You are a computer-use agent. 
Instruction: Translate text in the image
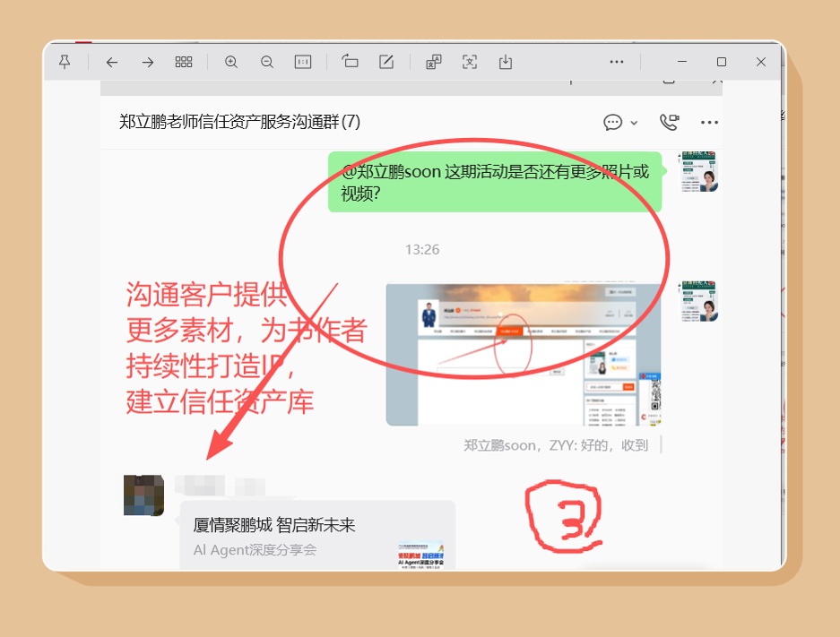point(434,62)
